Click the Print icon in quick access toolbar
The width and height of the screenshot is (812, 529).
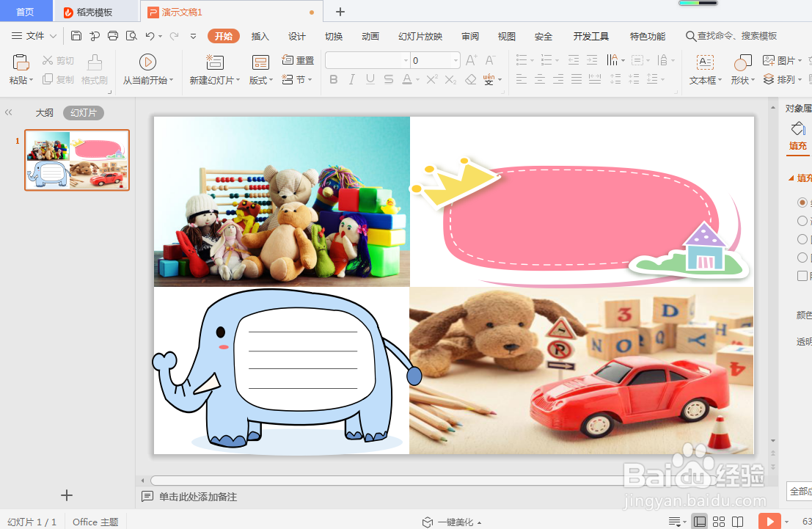[x=113, y=36]
